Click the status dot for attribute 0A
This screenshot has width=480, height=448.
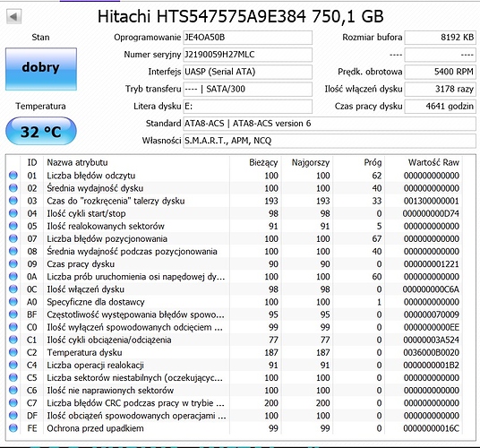13,276
